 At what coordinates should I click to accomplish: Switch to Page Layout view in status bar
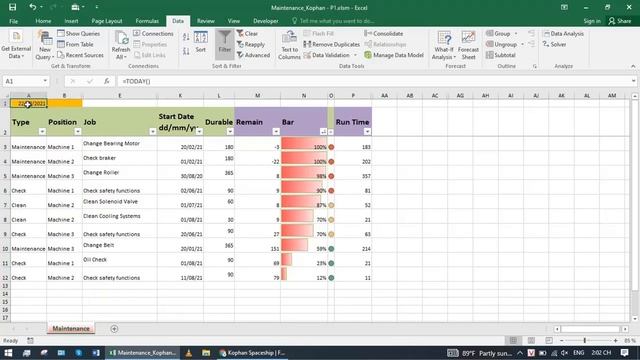(531, 340)
